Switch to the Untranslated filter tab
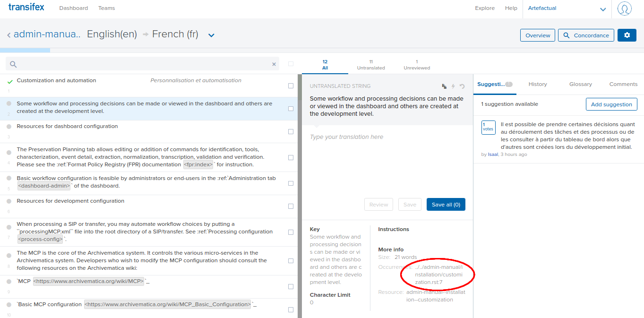The width and height of the screenshot is (644, 318). (x=371, y=65)
